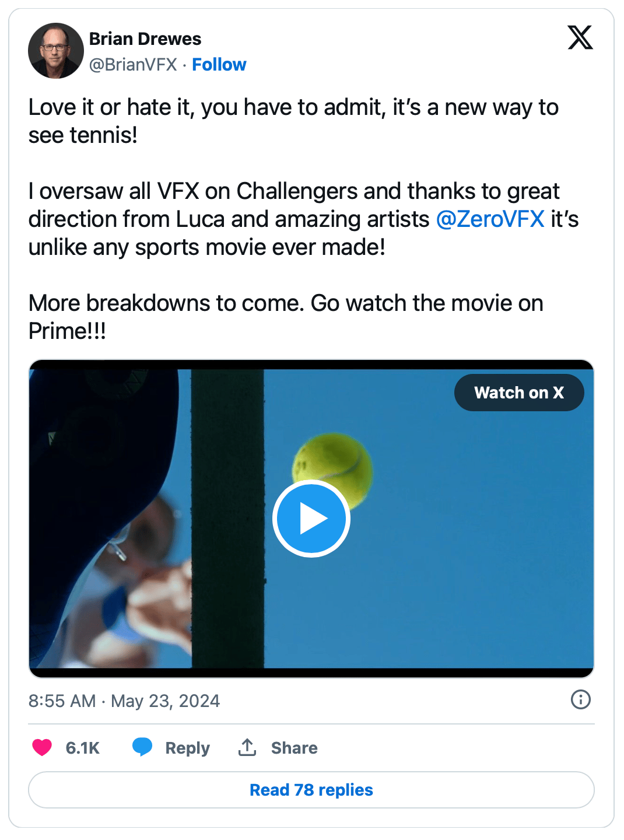Click the reply speech bubble icon
Image resolution: width=624 pixels, height=840 pixels.
(142, 747)
